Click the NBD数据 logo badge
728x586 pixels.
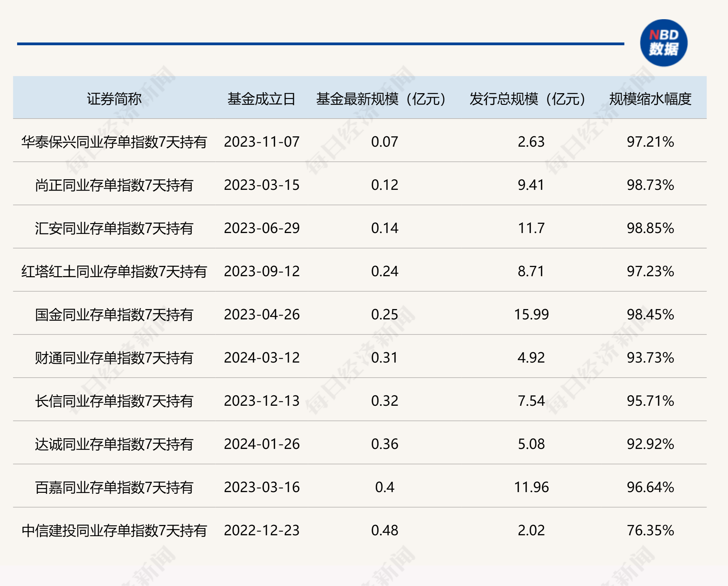coord(663,43)
